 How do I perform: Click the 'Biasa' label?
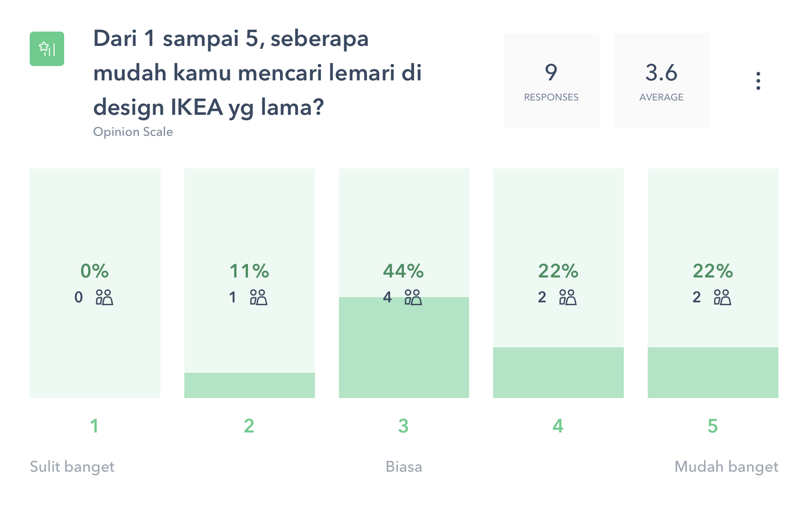click(404, 466)
